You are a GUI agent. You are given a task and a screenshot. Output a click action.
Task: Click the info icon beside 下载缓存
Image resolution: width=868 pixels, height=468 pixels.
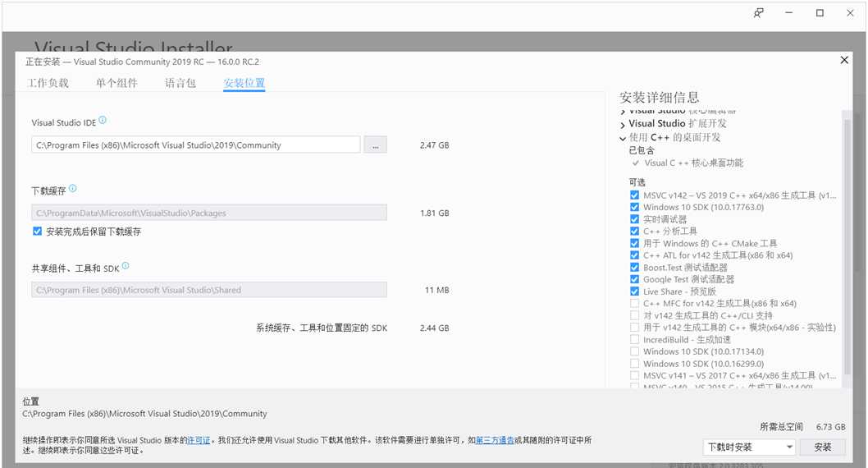point(72,188)
